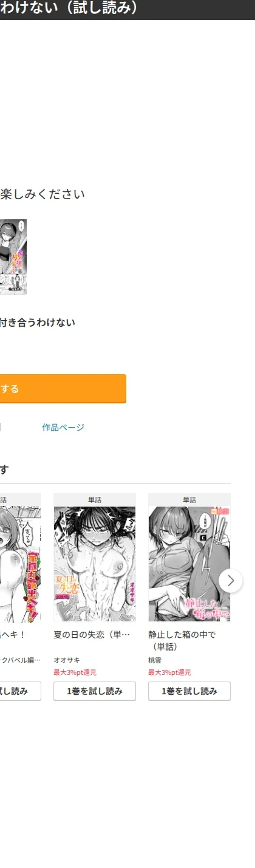Screen dimensions: 255x868
Task: Open the small cover thumbnail below 楽しみください
Action: [13, 258]
